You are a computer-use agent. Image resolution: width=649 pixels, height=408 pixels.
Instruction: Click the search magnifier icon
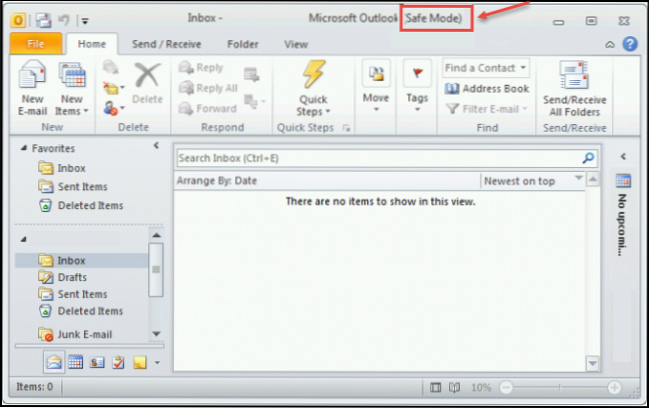coord(589,158)
